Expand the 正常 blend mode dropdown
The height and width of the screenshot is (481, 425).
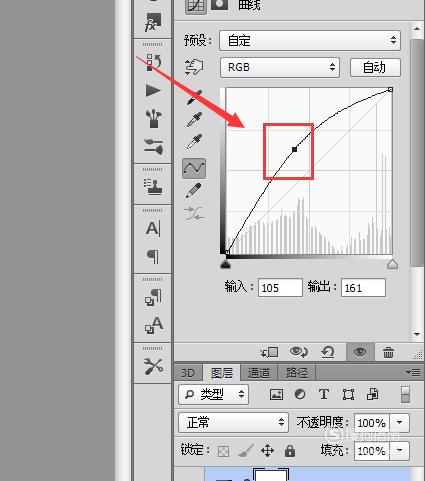point(233,423)
